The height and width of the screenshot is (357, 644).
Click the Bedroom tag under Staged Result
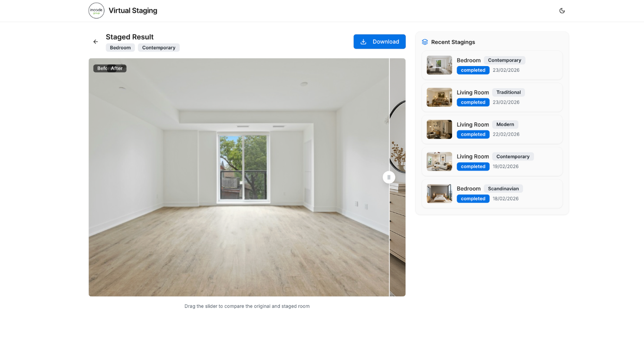pyautogui.click(x=120, y=48)
